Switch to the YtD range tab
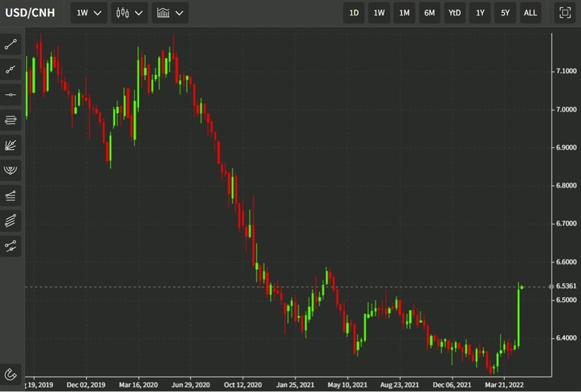This screenshot has width=581, height=392. click(x=454, y=12)
